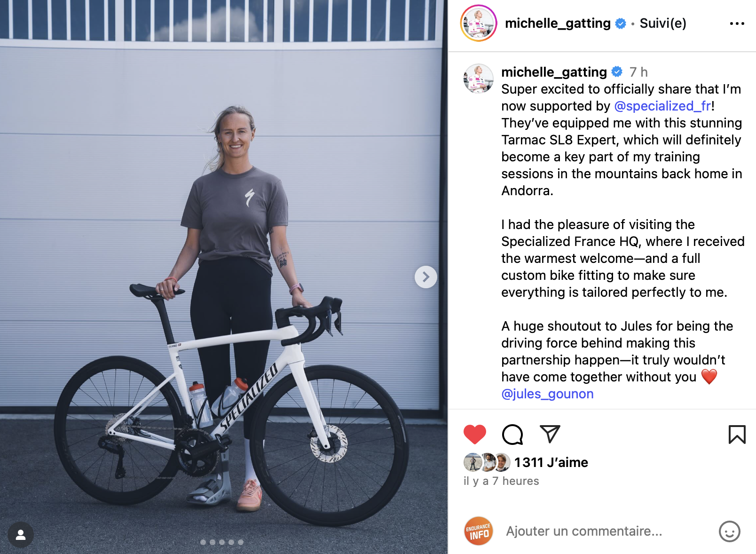
Task: Open the post timestamp il y a 7 heures
Action: (501, 481)
